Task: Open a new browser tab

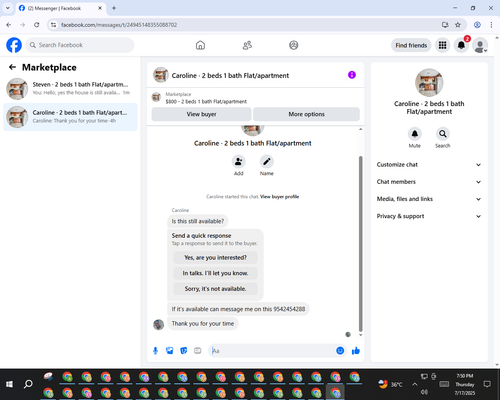Action: click(x=114, y=8)
